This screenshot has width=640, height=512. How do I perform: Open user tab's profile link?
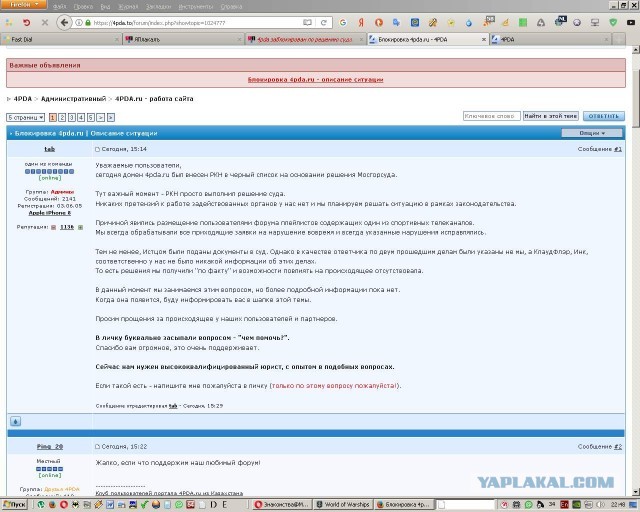coord(49,149)
